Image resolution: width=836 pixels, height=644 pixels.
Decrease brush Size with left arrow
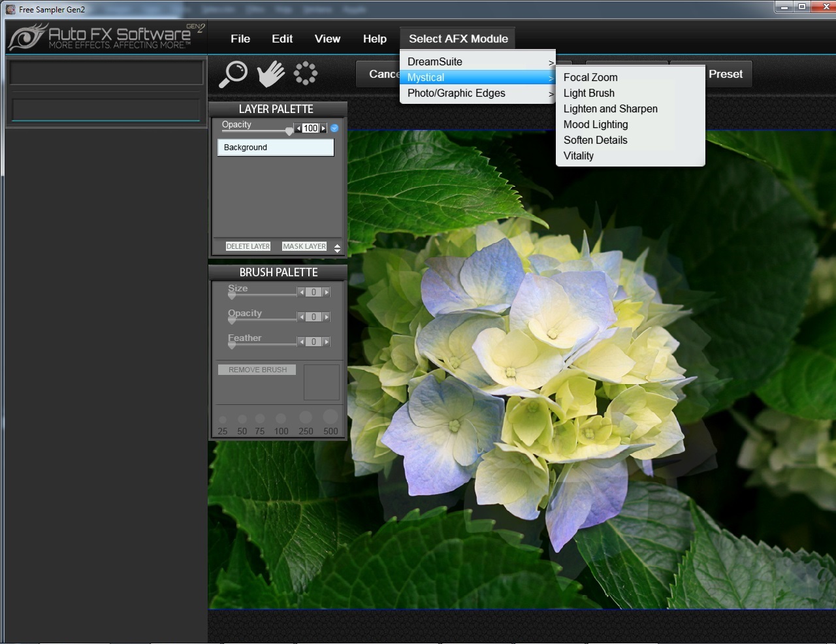pyautogui.click(x=301, y=293)
